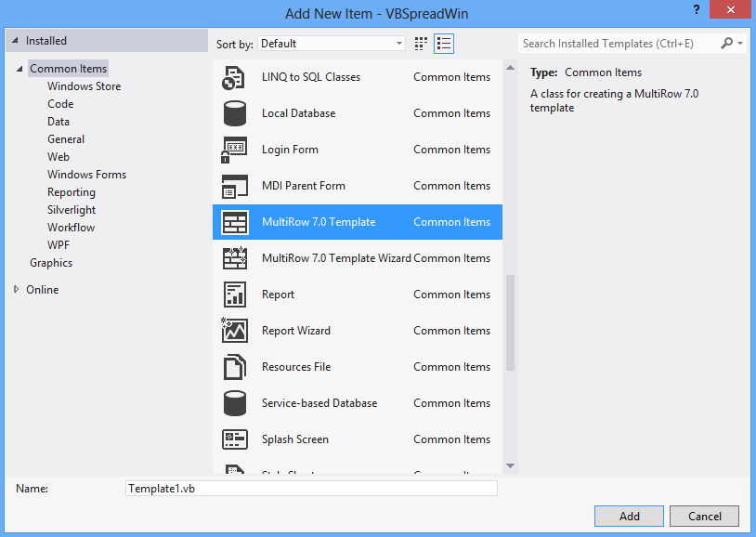Click the Cancel button
Viewport: 756px width, 537px height.
(x=704, y=517)
